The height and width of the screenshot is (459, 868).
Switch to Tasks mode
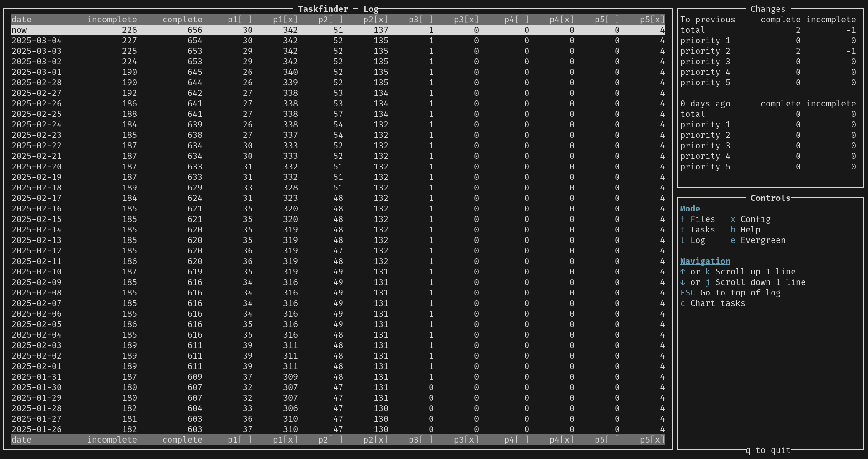pos(698,230)
